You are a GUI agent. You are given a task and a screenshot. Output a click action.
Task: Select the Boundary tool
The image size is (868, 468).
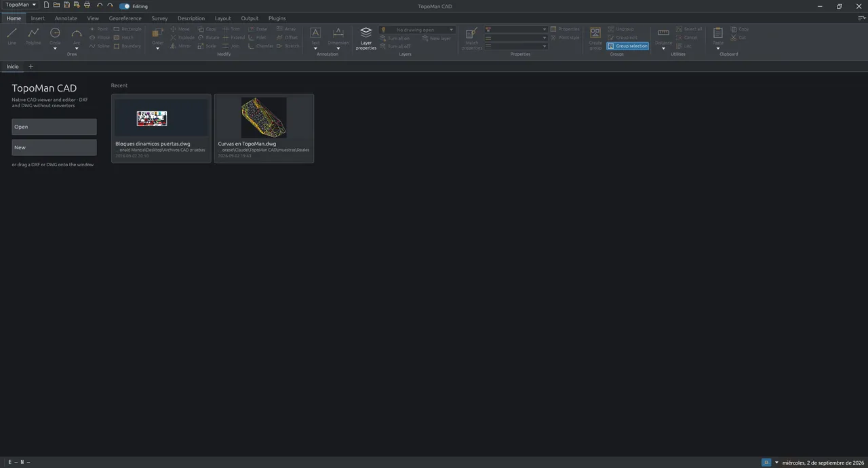pos(127,46)
